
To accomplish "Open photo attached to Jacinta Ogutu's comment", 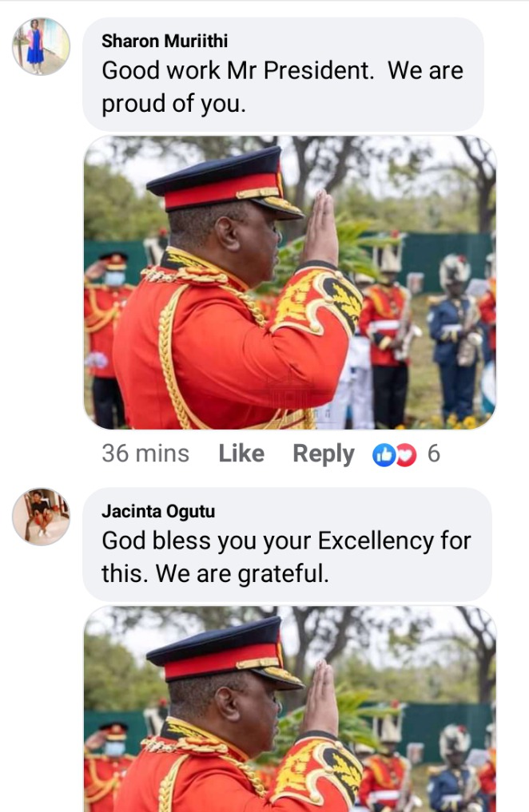I will [289, 709].
